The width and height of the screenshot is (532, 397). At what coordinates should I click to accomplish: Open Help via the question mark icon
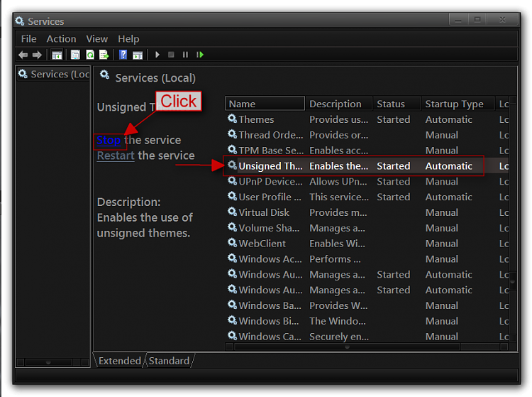click(123, 55)
